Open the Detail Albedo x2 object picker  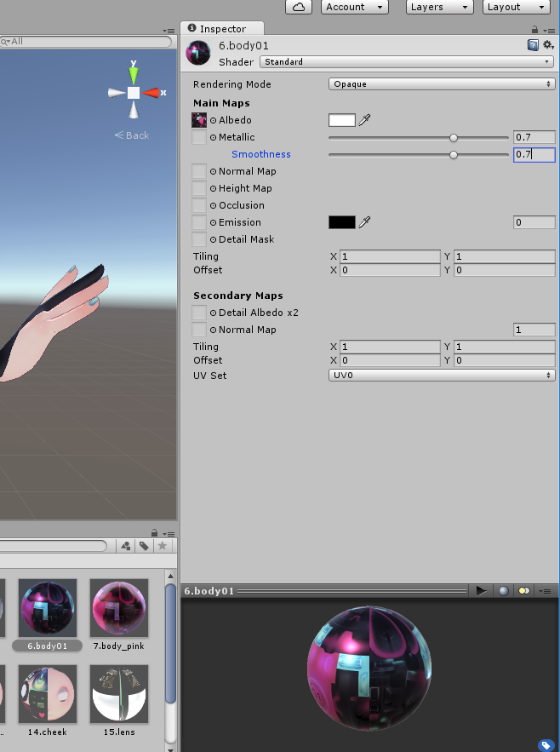pyautogui.click(x=213, y=313)
